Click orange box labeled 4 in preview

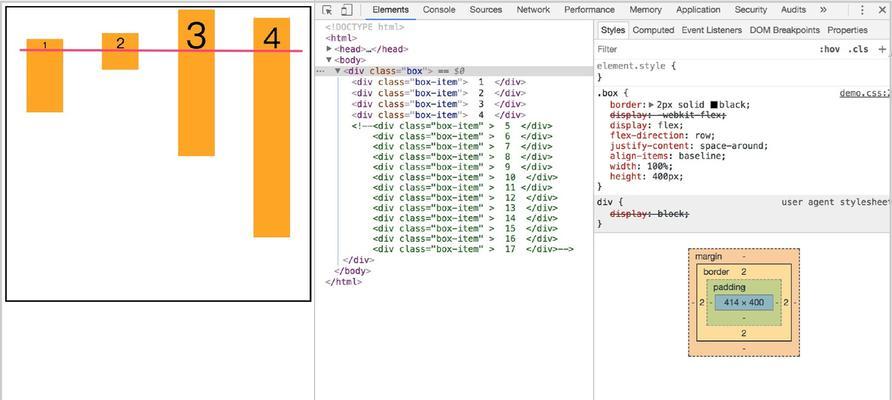[x=272, y=127]
